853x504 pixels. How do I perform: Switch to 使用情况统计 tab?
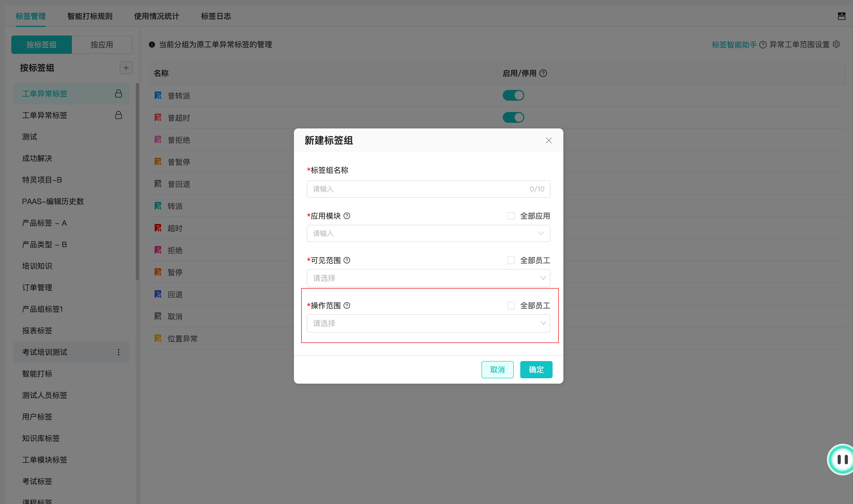click(x=156, y=16)
